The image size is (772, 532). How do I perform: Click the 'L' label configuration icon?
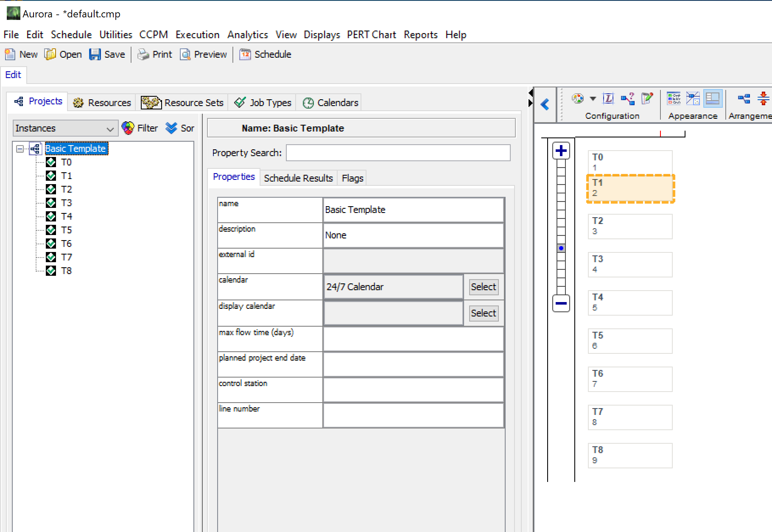pyautogui.click(x=608, y=99)
